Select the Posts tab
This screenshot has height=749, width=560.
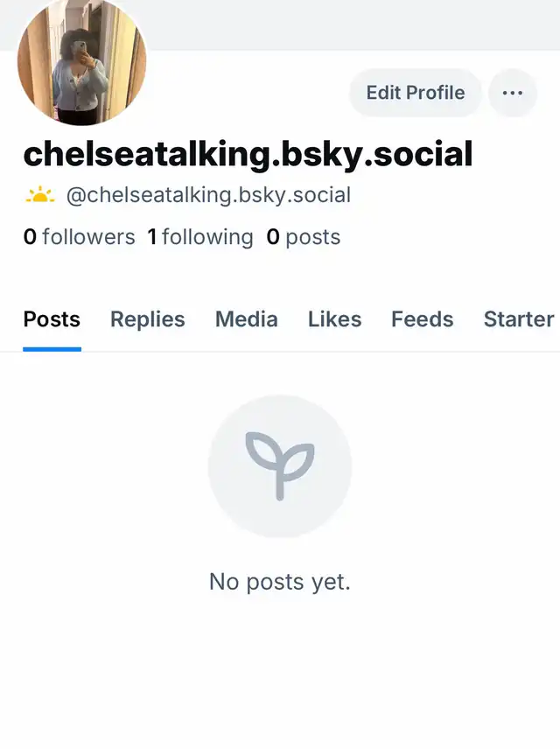[52, 319]
